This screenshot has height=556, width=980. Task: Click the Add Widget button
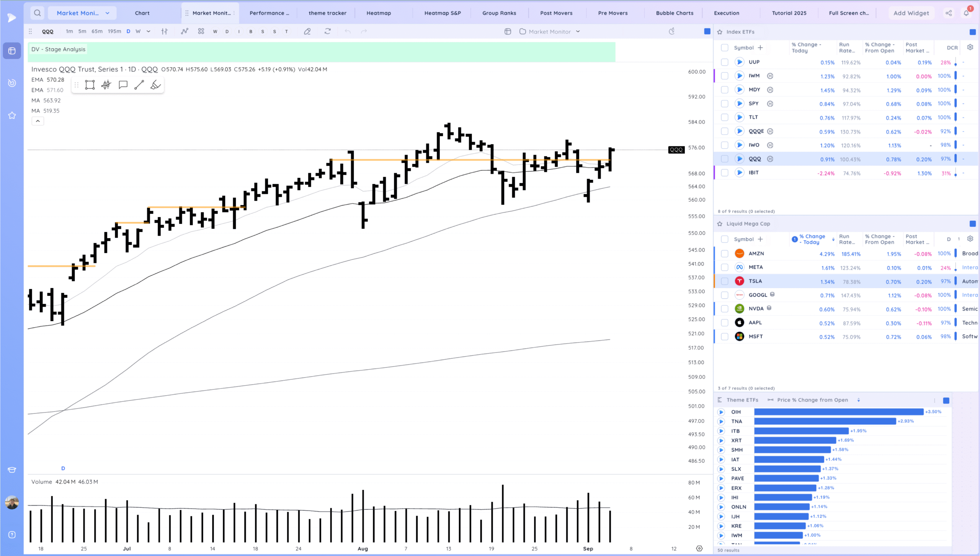[x=911, y=13]
